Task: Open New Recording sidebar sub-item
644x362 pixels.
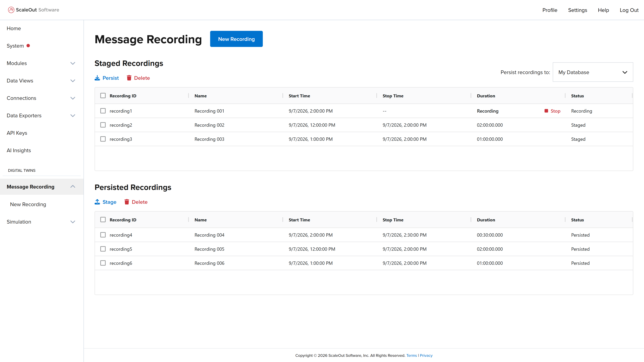Action: [x=28, y=204]
